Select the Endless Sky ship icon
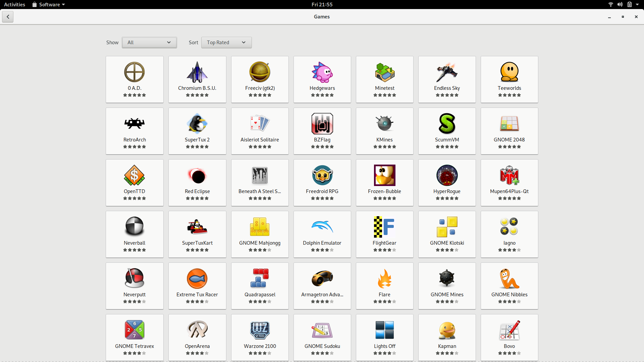Image resolution: width=644 pixels, height=362 pixels. (x=447, y=72)
